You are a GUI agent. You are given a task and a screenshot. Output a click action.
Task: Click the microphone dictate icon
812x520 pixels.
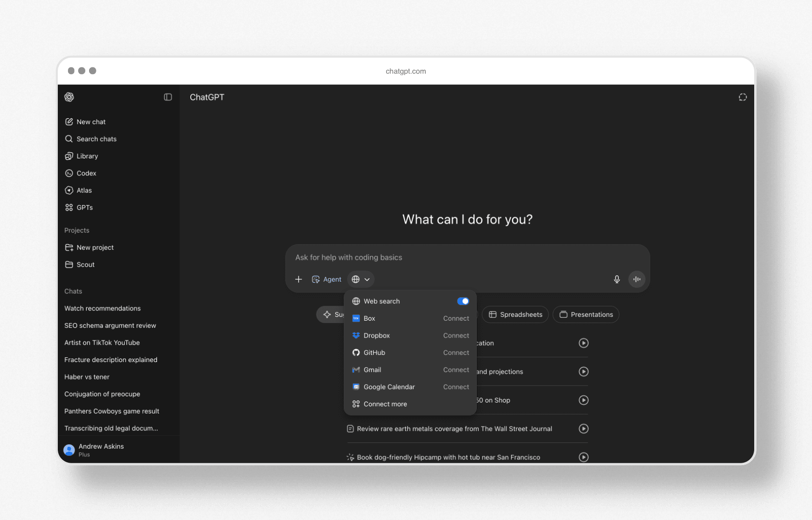pos(617,279)
